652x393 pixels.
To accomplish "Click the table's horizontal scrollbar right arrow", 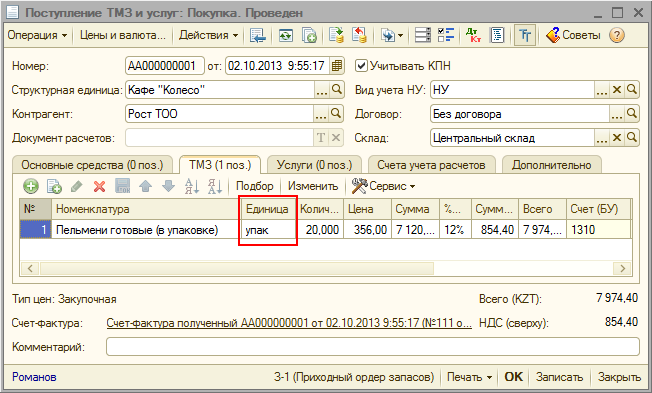I will coord(622,269).
